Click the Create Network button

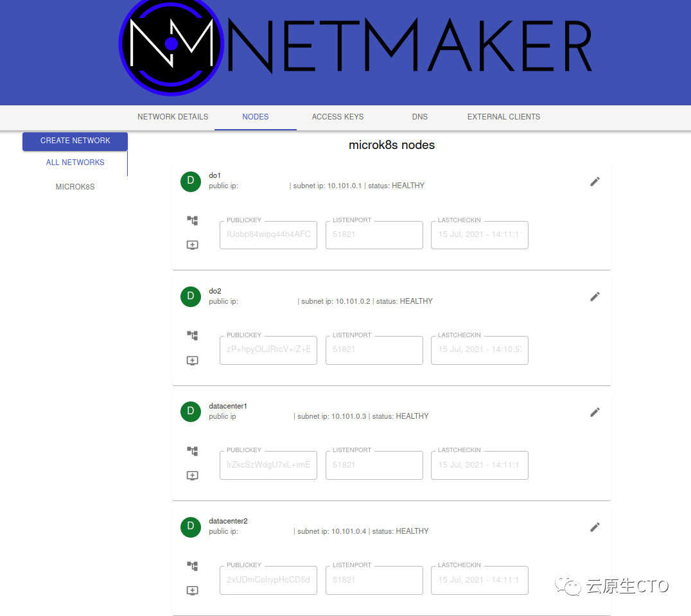pyautogui.click(x=75, y=141)
